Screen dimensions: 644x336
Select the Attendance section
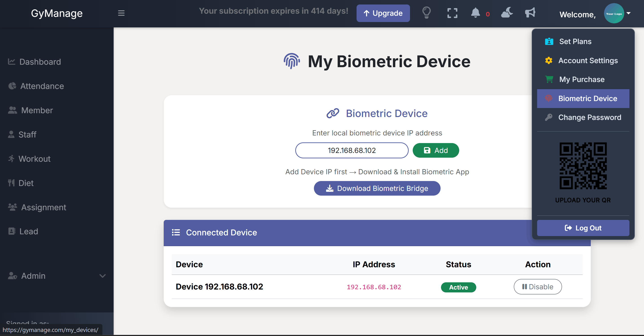42,86
